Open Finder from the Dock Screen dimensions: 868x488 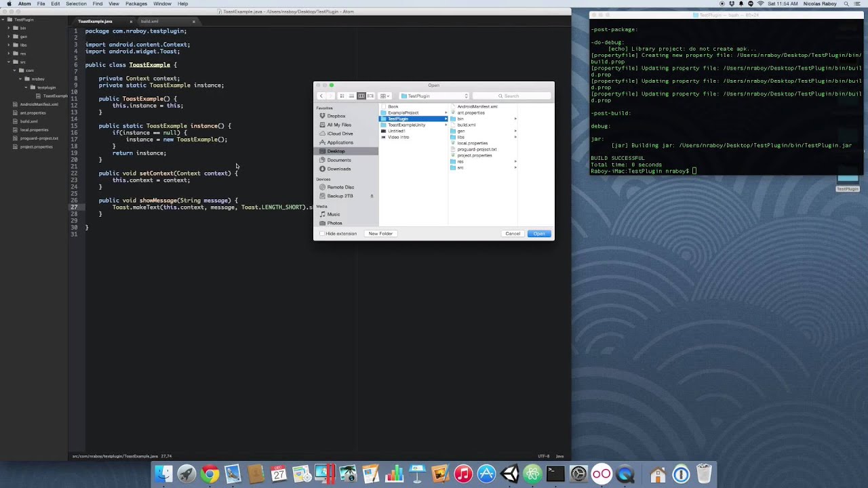(163, 474)
